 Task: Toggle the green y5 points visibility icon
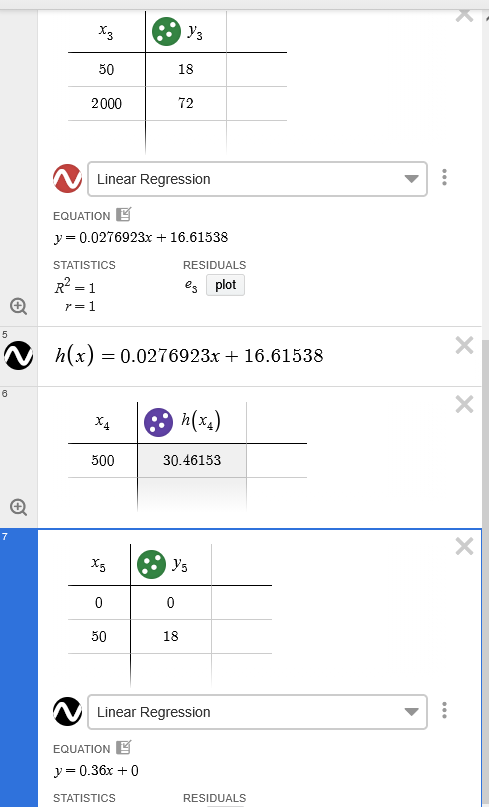(x=151, y=565)
